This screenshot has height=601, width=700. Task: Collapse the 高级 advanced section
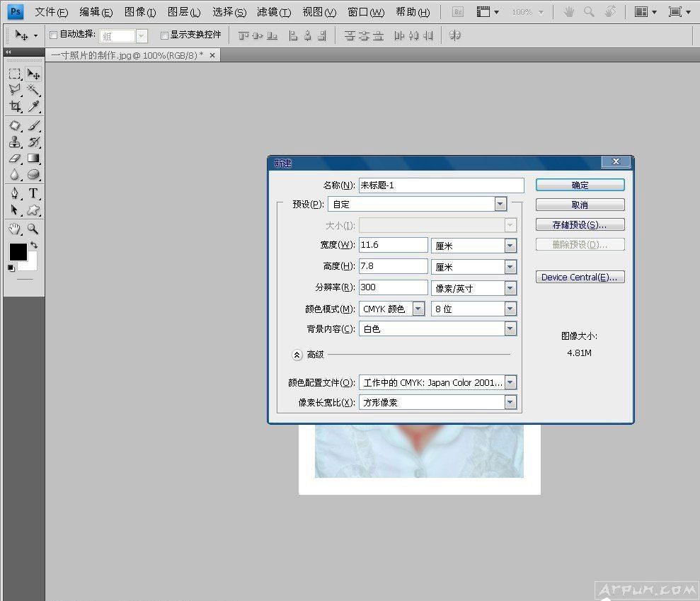[x=297, y=354]
